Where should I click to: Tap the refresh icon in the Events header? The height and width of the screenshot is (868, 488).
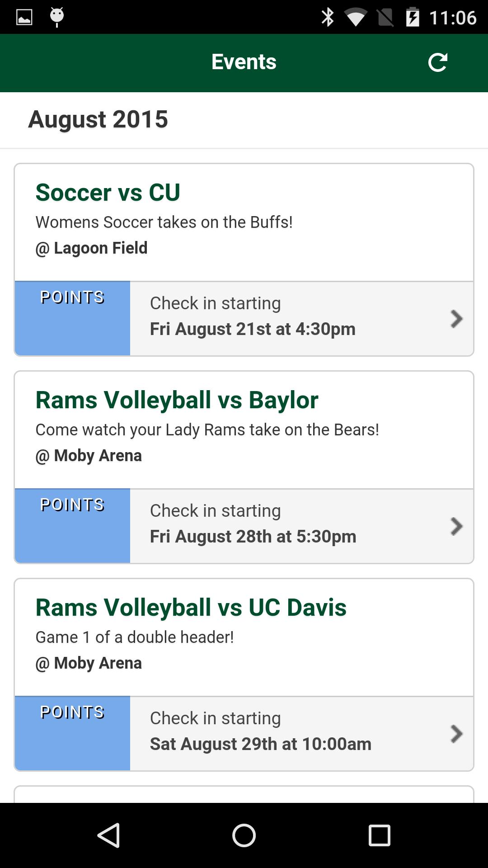click(x=438, y=62)
